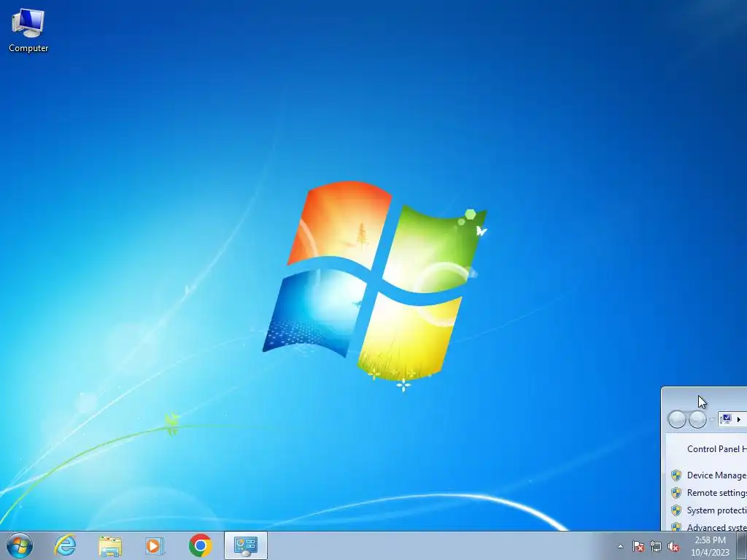The width and height of the screenshot is (747, 560).
Task: Click Forward button in System window
Action: click(x=697, y=419)
